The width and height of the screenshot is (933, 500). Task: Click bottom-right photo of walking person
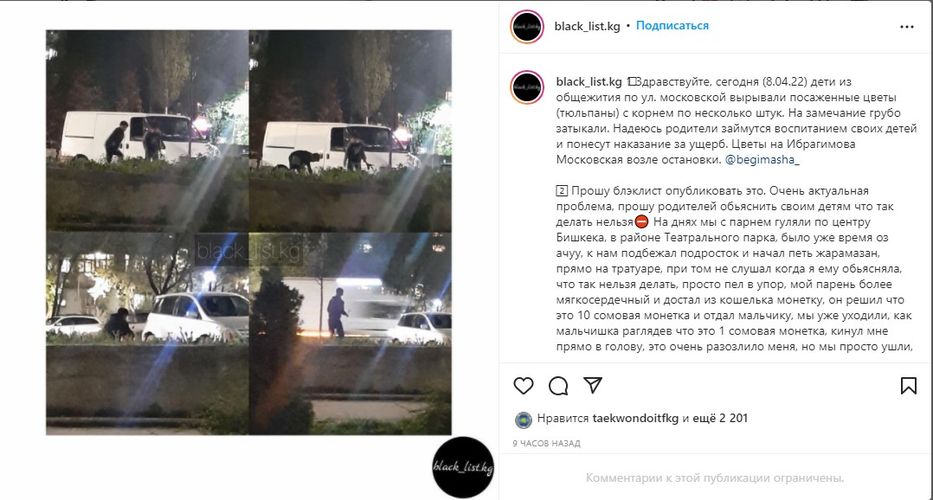(350, 333)
